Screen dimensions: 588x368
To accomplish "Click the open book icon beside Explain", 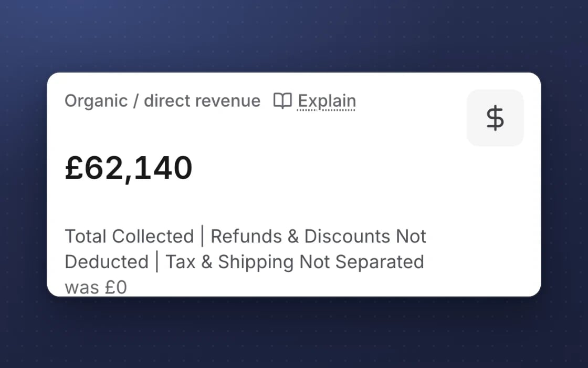I will pyautogui.click(x=282, y=100).
